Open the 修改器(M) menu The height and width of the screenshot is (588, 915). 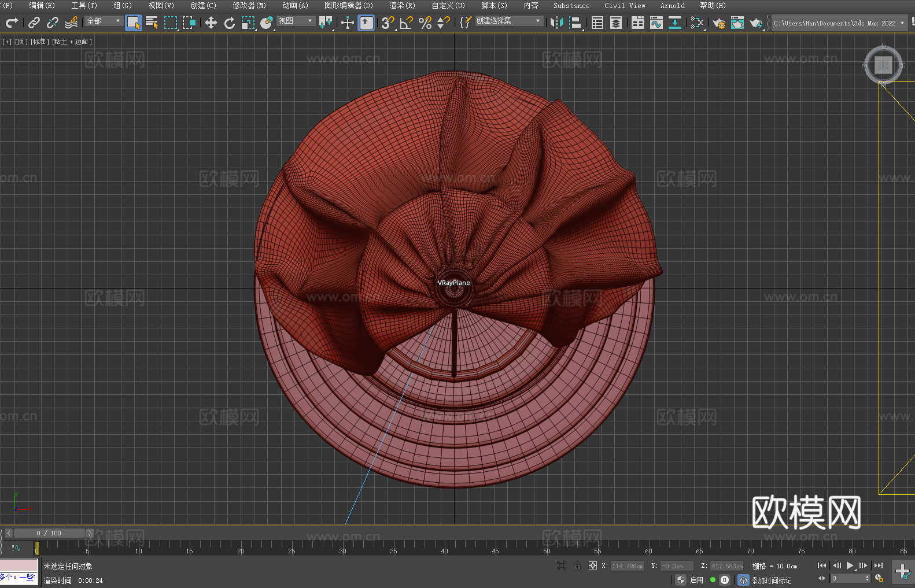249,5
